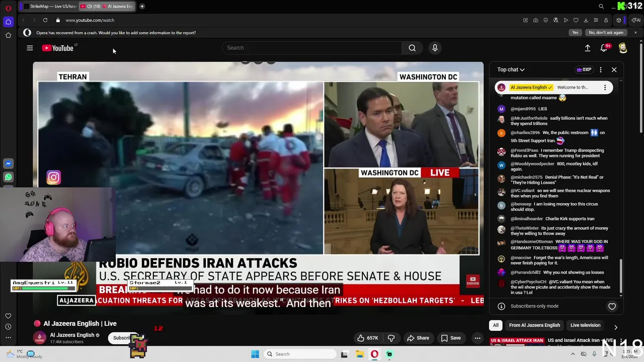Close the live chat panel

pyautogui.click(x=614, y=70)
